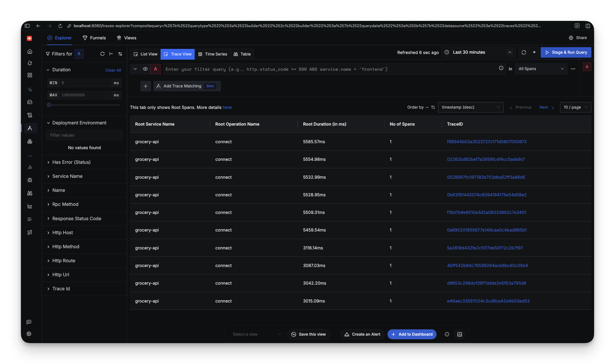This screenshot has width=615, height=364.
Task: Open the Dashboards grid icon in sidebar
Action: [x=30, y=75]
